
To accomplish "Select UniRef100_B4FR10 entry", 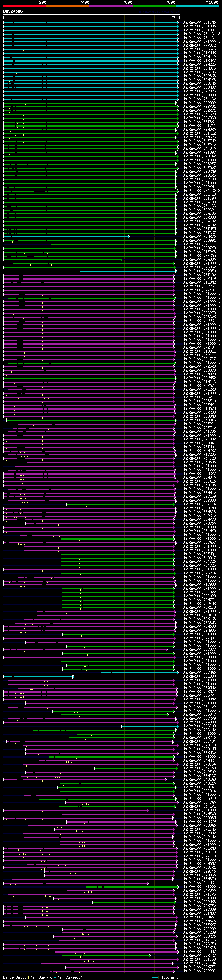I will (199, 145).
